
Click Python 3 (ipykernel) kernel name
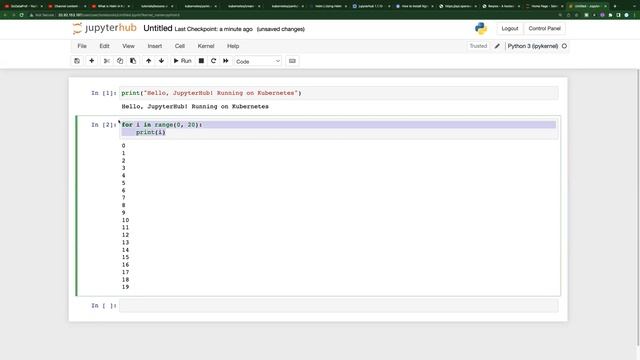coord(533,46)
